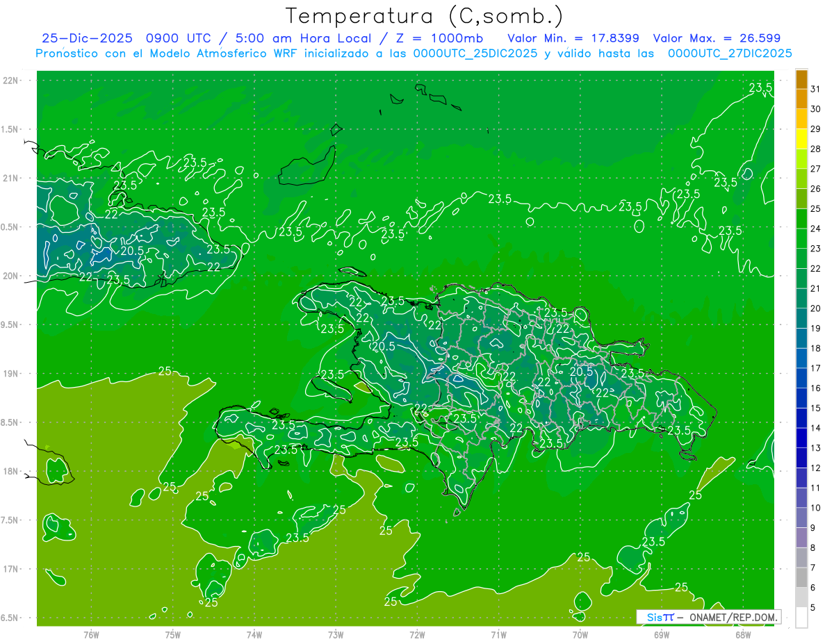Click the legend value "31"

[815, 88]
